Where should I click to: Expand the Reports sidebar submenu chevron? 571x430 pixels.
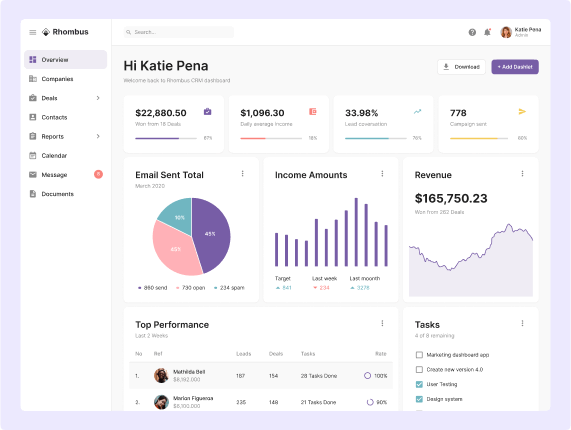pyautogui.click(x=98, y=136)
